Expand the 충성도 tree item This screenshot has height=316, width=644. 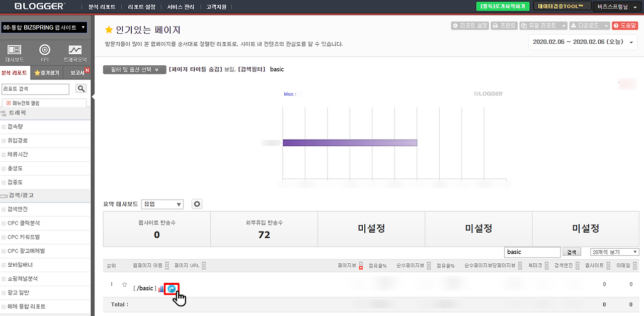tap(4, 169)
